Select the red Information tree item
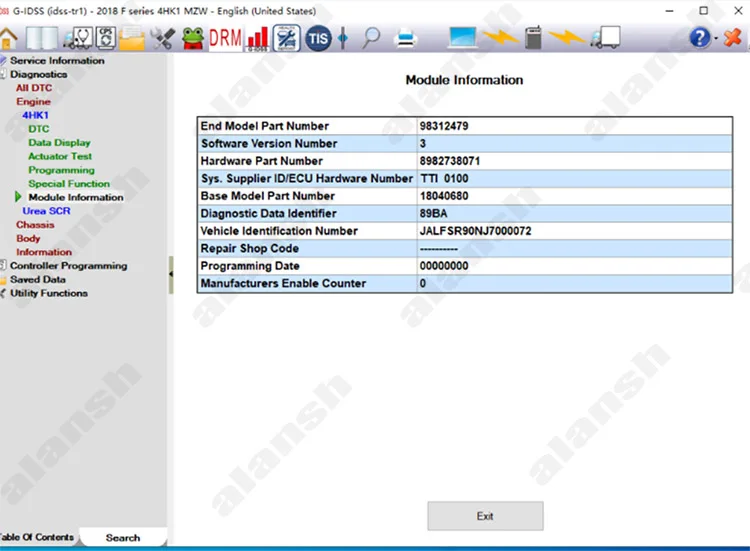750x551 pixels. pos(44,252)
